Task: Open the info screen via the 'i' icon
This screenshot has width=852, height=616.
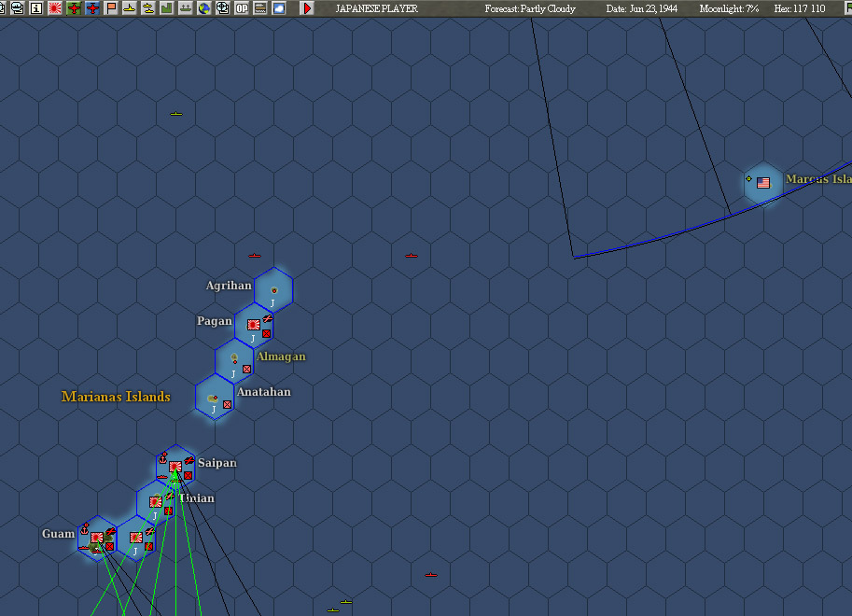Action: pos(35,8)
